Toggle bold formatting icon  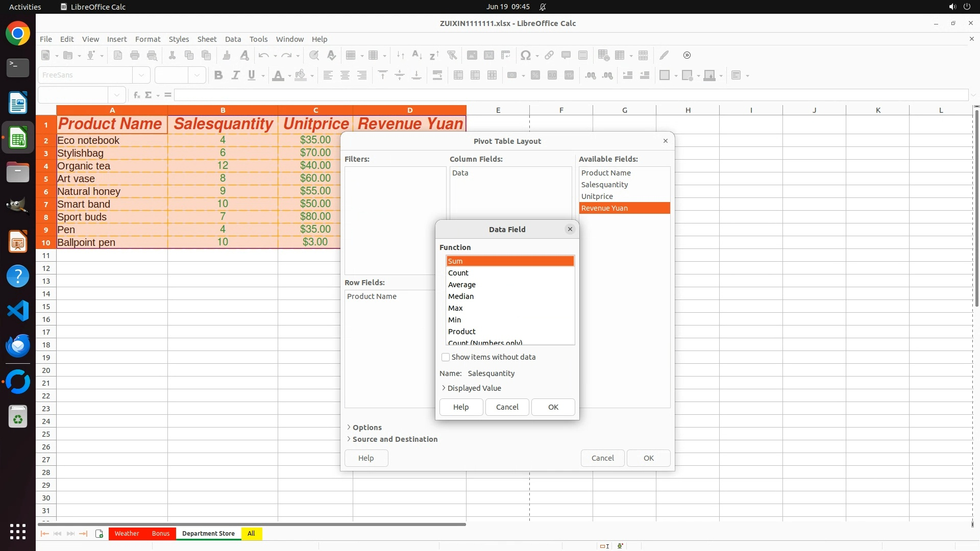pyautogui.click(x=218, y=76)
